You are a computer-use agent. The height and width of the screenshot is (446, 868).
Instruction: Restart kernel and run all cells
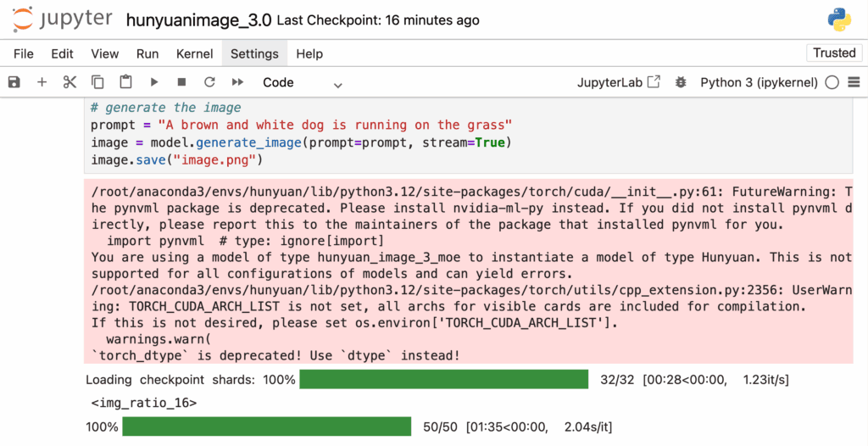(x=237, y=82)
